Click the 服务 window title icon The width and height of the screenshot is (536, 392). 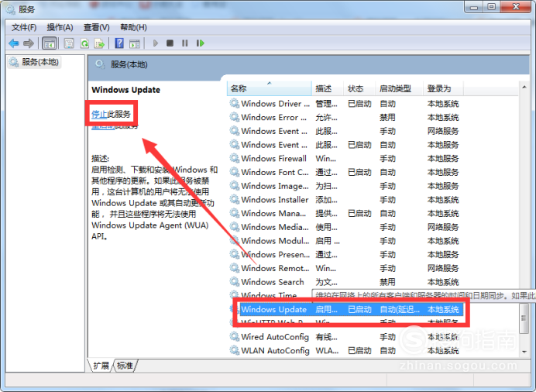pos(11,9)
